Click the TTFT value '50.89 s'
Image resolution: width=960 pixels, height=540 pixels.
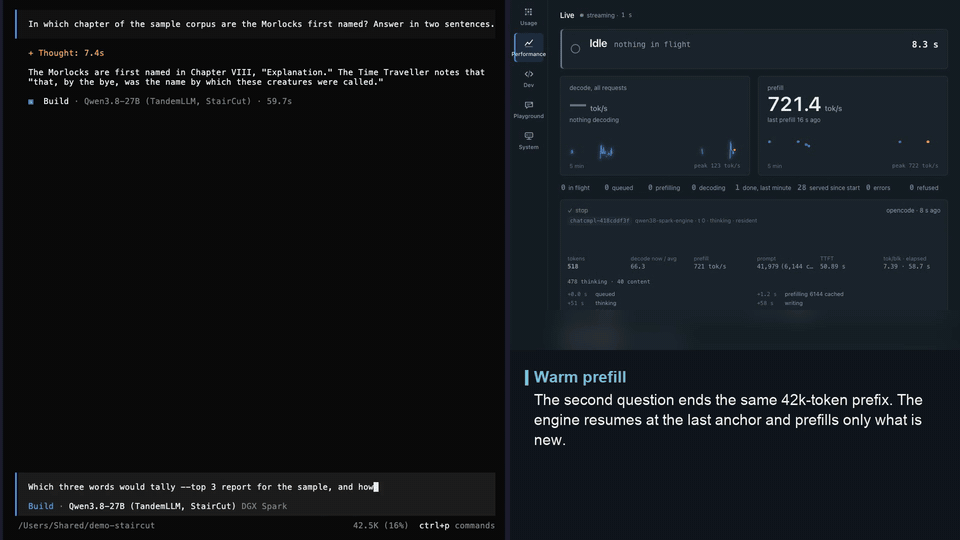(x=832, y=267)
